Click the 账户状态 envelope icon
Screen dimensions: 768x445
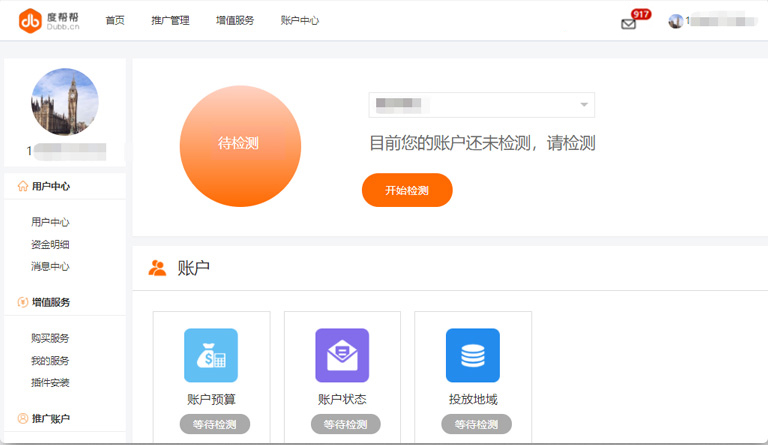pos(342,355)
